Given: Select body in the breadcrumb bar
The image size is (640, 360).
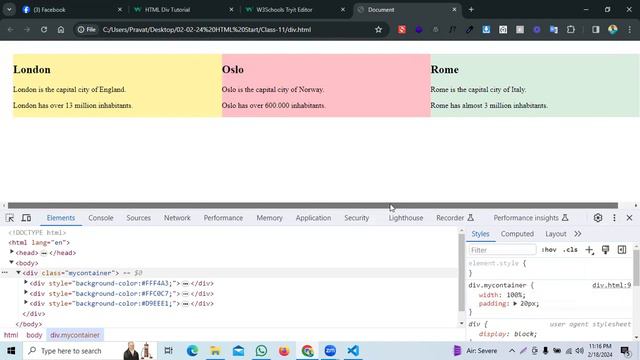Looking at the screenshot, I should point(34,335).
